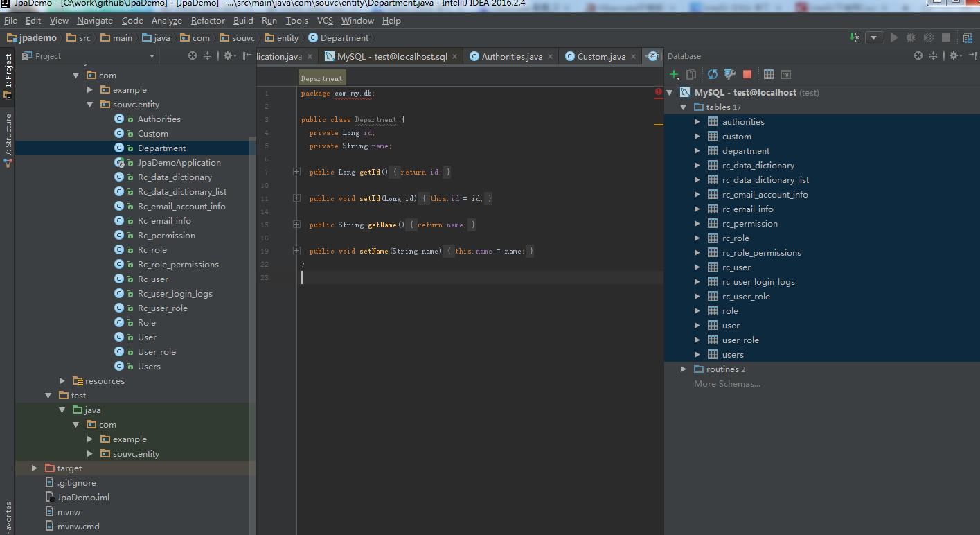Open the run configuration dropdown
Image resolution: width=980 pixels, height=535 pixels.
tap(875, 38)
